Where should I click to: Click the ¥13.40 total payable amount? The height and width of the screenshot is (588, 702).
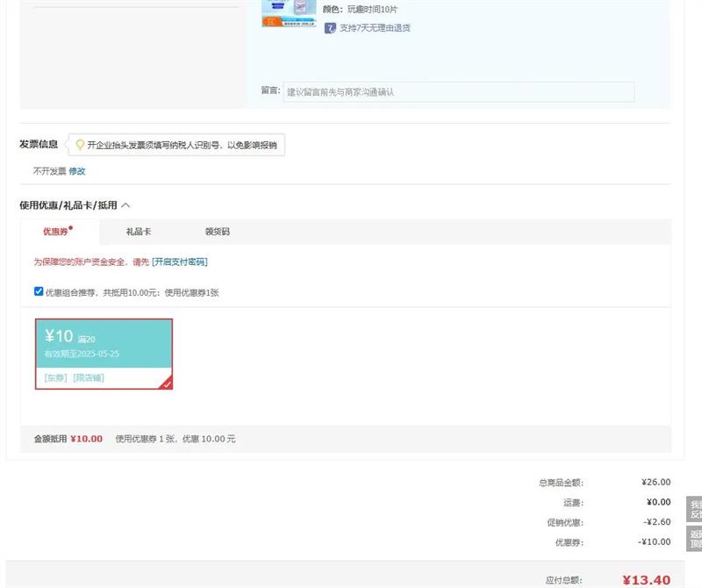pos(646,580)
